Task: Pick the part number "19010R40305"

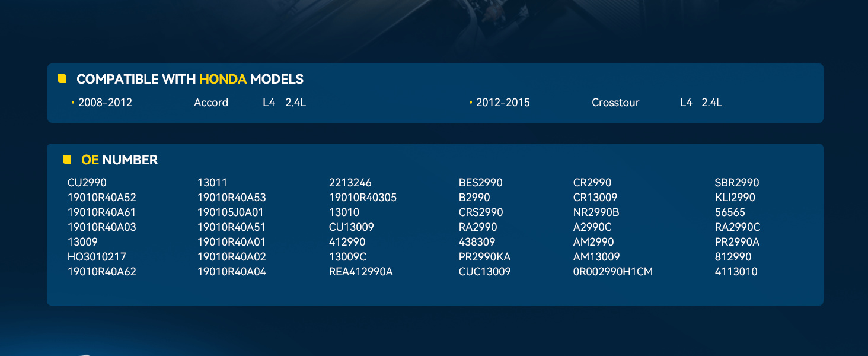Action: click(x=363, y=198)
